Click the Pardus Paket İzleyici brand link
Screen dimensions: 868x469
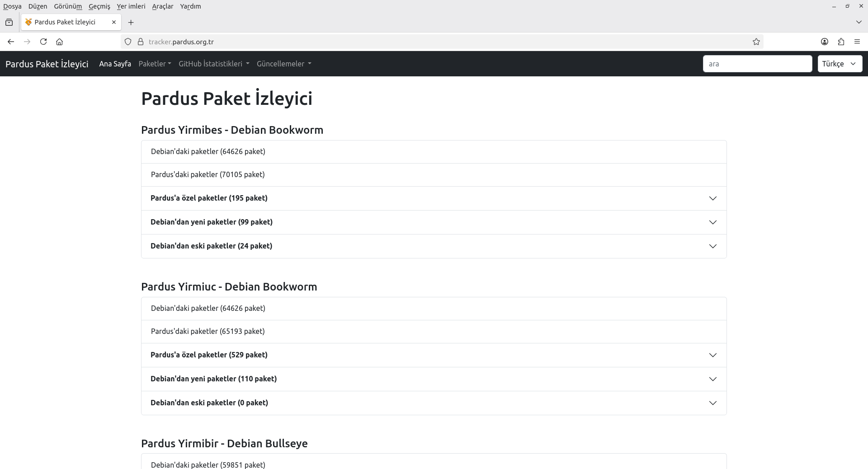coord(47,64)
